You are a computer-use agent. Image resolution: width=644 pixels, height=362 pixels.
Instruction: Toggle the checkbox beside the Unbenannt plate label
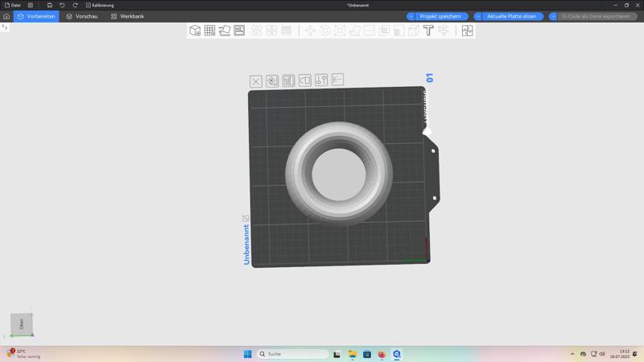246,219
